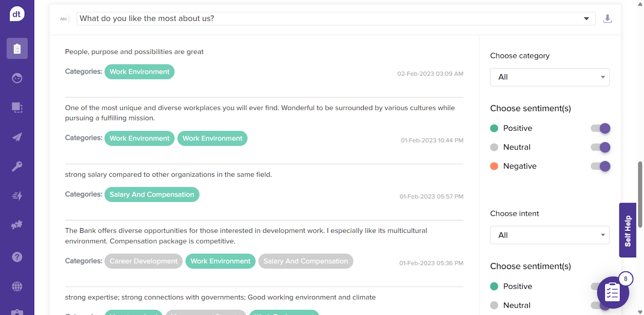Toggle the first Positive sentiment switch
644x315 pixels.
pos(601,128)
